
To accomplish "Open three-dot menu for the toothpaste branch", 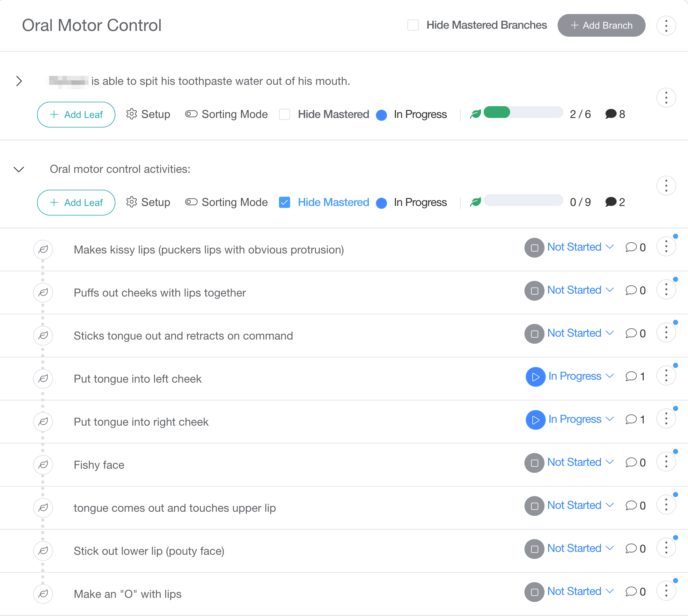I will (666, 98).
